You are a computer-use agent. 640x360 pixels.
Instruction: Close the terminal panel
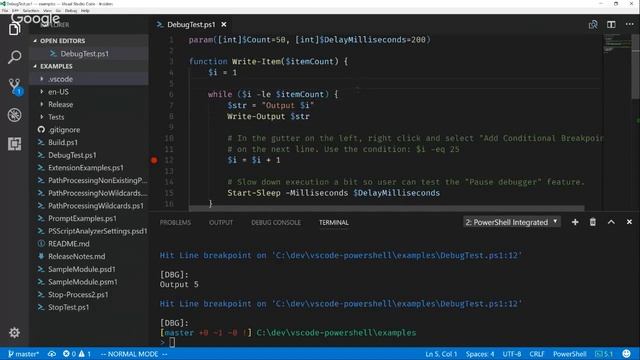[629, 222]
